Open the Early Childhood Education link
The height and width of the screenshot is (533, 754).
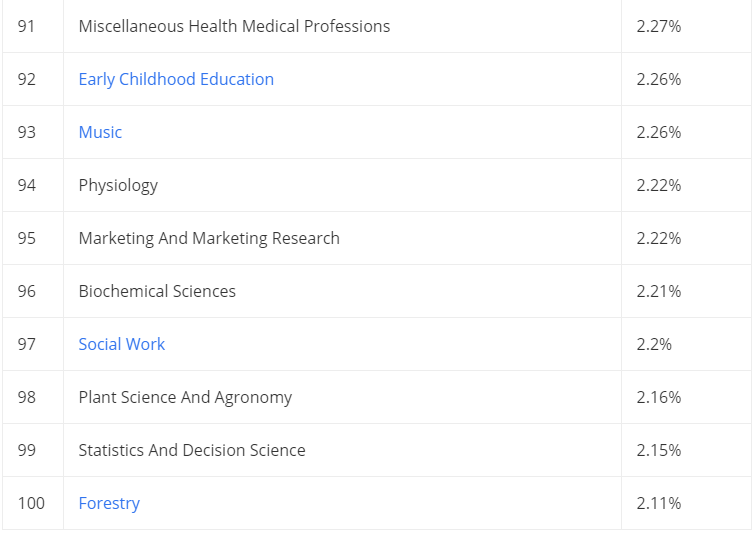tap(176, 79)
